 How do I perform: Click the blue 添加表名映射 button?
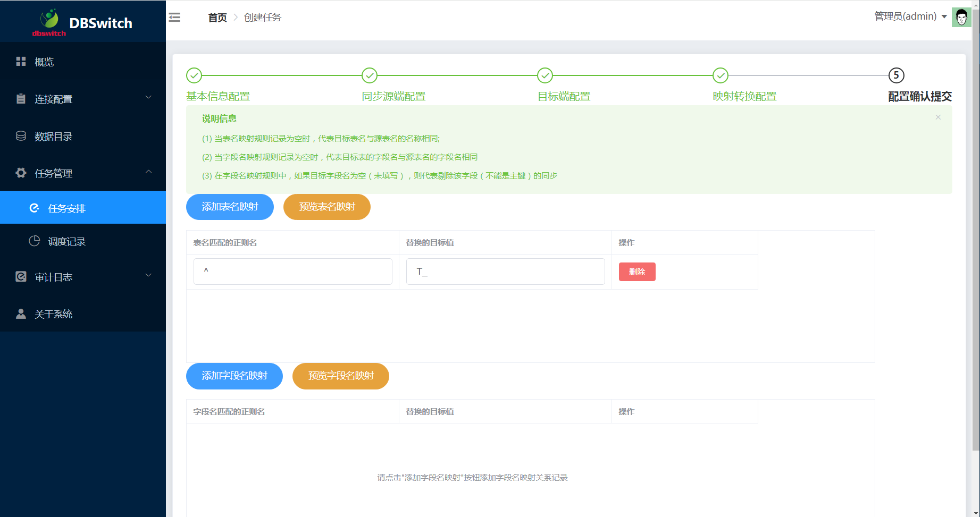pyautogui.click(x=230, y=207)
